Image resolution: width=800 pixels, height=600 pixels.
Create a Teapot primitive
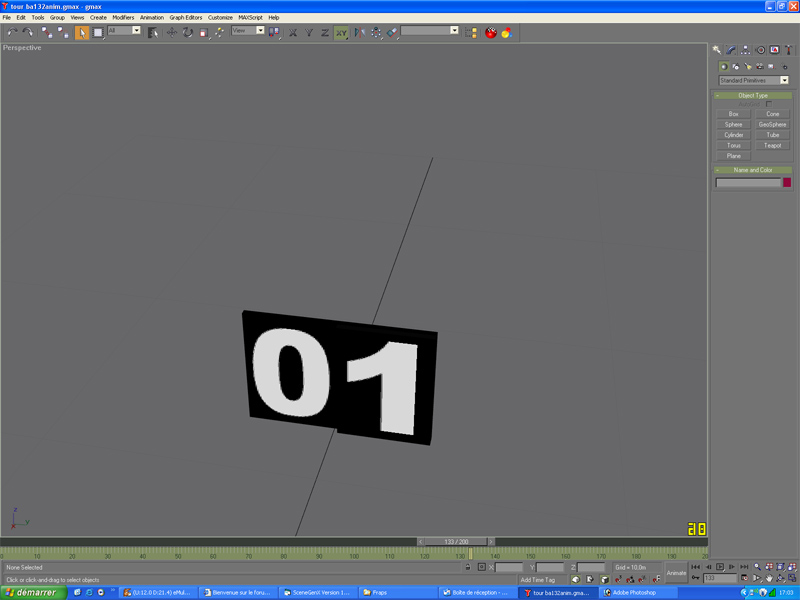(x=772, y=145)
